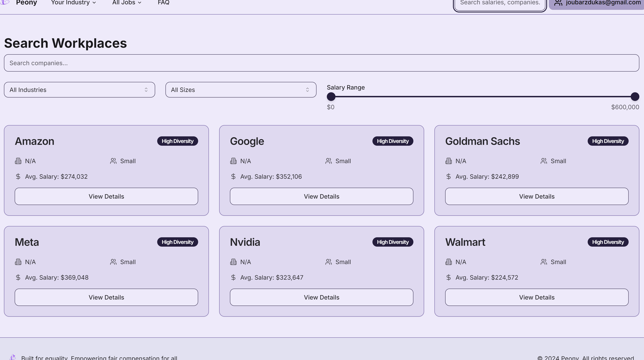Screen dimensions: 644x360
Task: Click the people icon on Nvidia card
Action: pyautogui.click(x=329, y=262)
